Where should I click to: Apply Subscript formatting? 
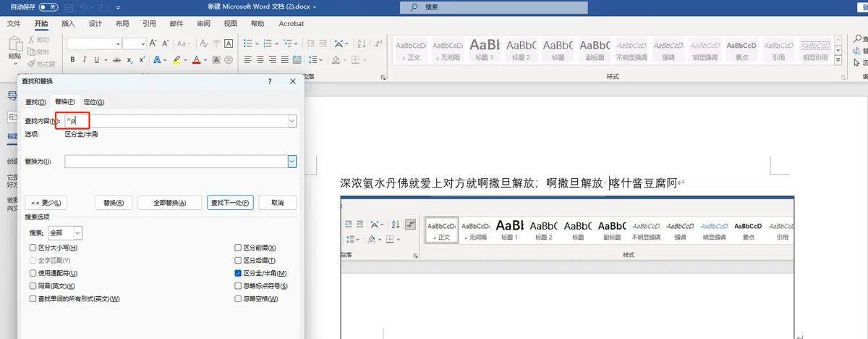129,59
